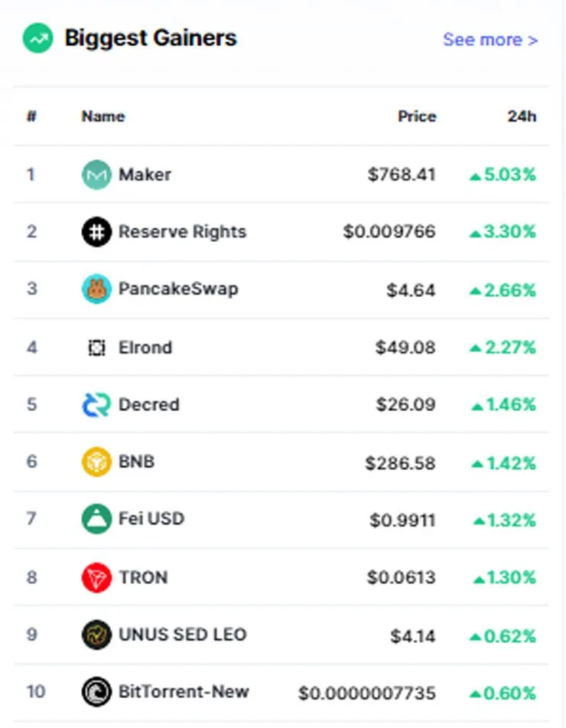Click the UNUS SED LEO coin logo
The height and width of the screenshot is (728, 566).
pyautogui.click(x=96, y=635)
